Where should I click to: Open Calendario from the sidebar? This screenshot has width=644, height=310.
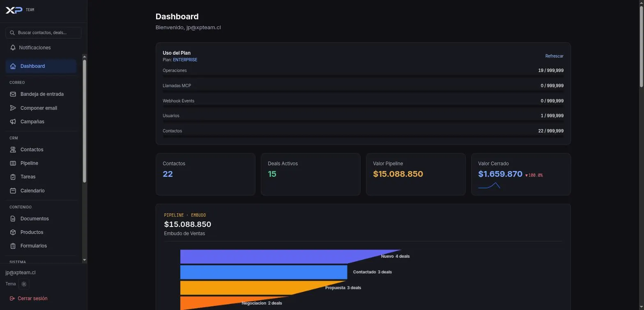pyautogui.click(x=41, y=191)
